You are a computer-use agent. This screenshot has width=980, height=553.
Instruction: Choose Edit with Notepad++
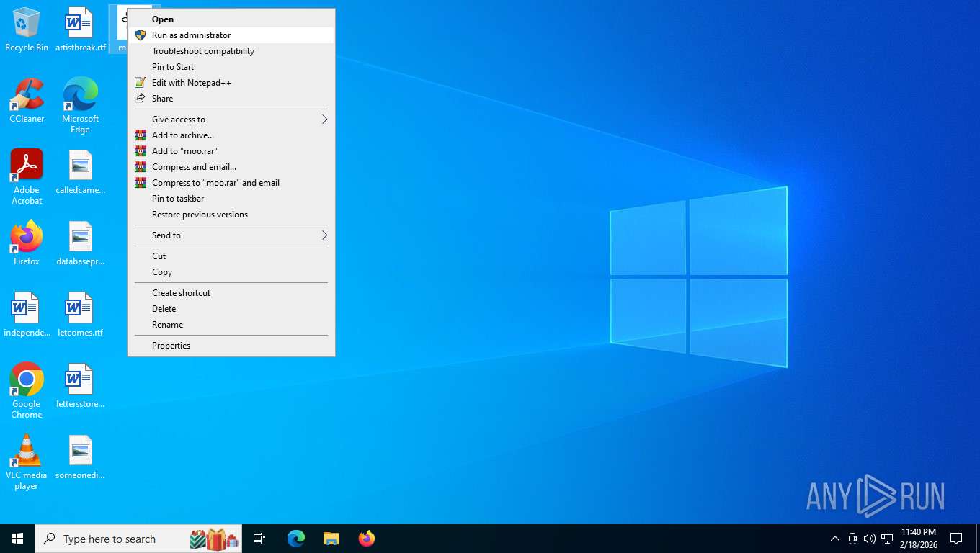point(231,83)
